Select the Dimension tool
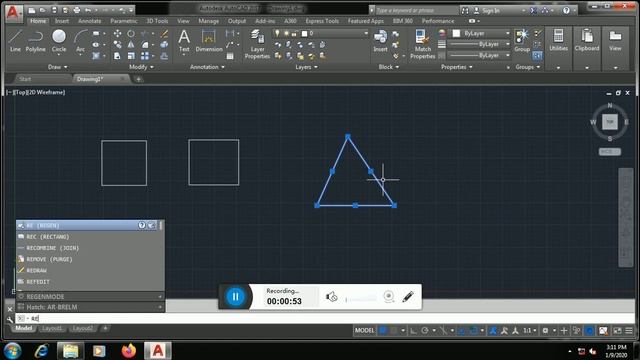 point(209,41)
